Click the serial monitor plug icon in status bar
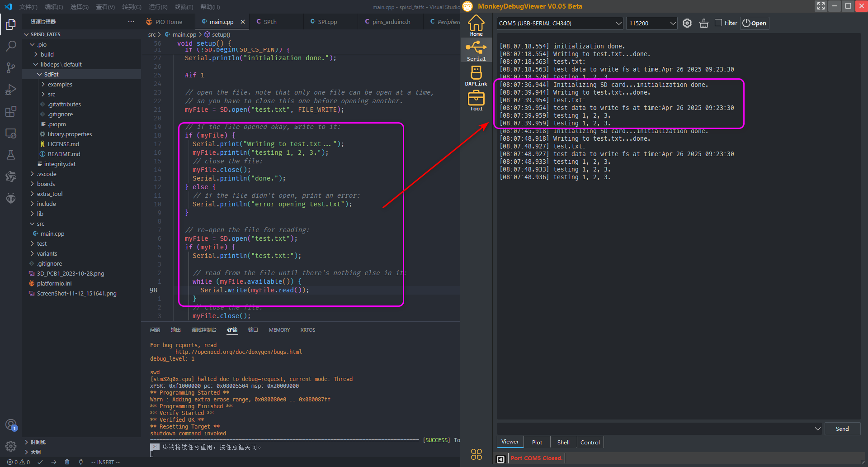868x467 pixels. coord(80,462)
